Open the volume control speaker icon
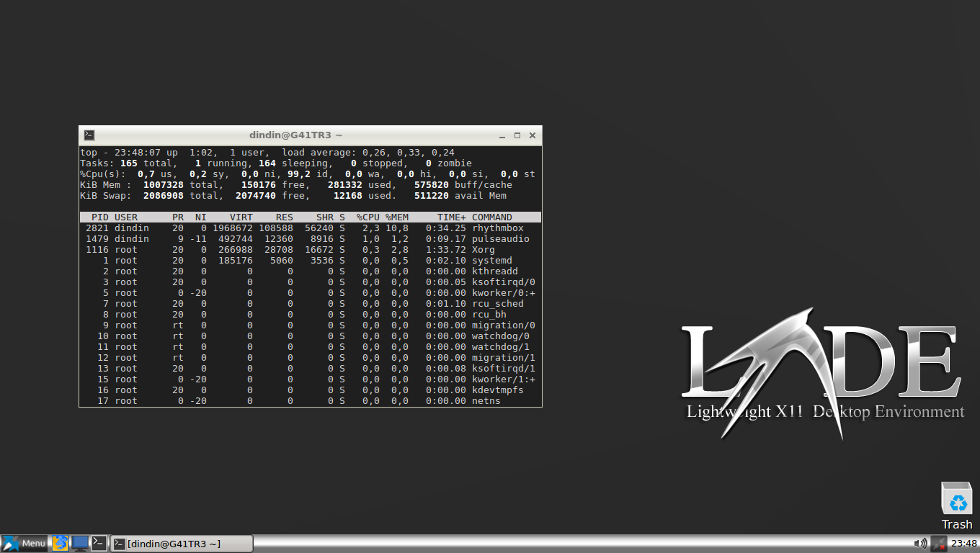The height and width of the screenshot is (553, 980). tap(920, 544)
